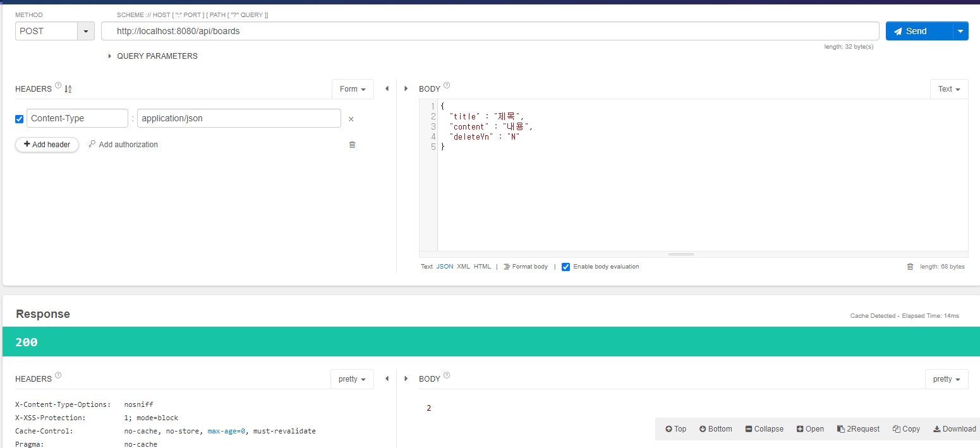Image resolution: width=980 pixels, height=448 pixels.
Task: Switch body syntax to Text
Action: point(426,267)
